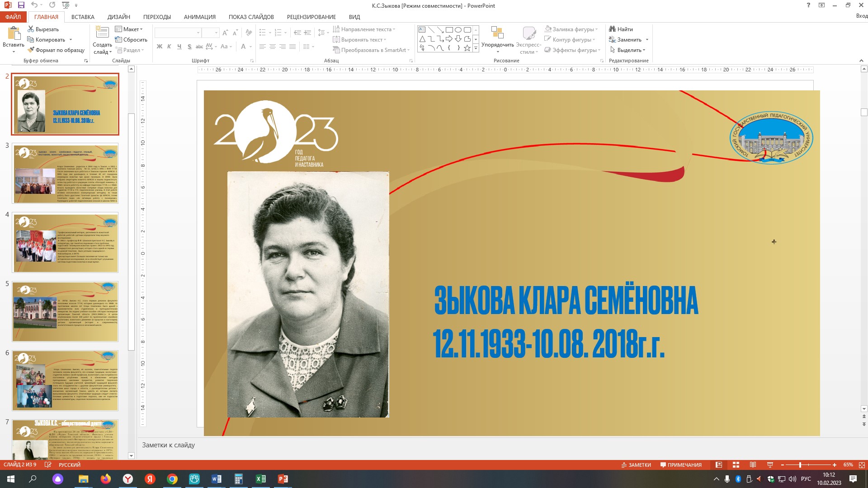Viewport: 868px width, 488px height.
Task: Open Chrome from the Windows taskbar
Action: pyautogui.click(x=172, y=479)
